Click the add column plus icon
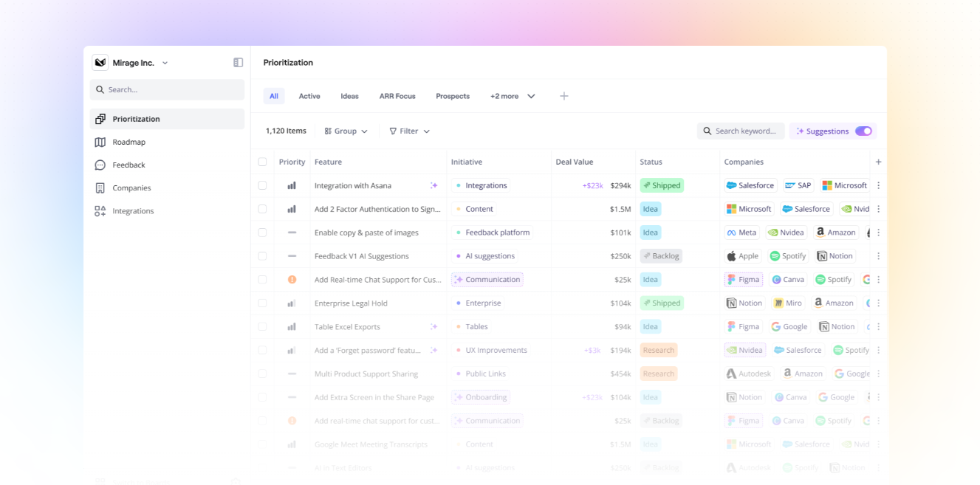Viewport: 980px width, 485px height. point(878,162)
